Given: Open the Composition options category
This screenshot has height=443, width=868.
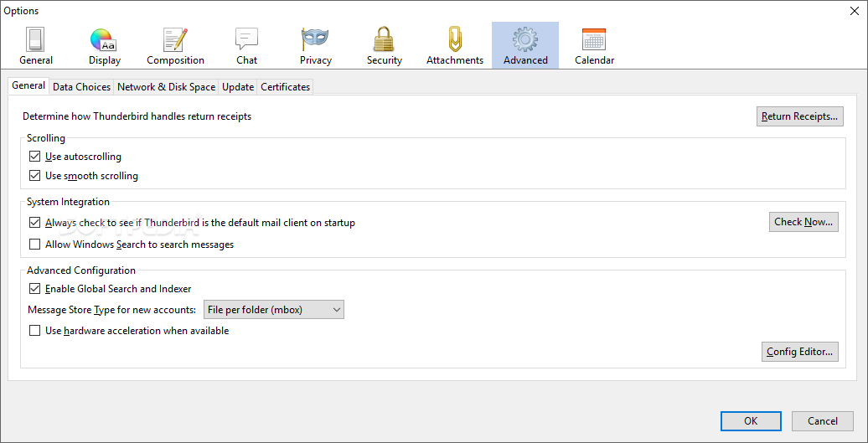Looking at the screenshot, I should (175, 46).
